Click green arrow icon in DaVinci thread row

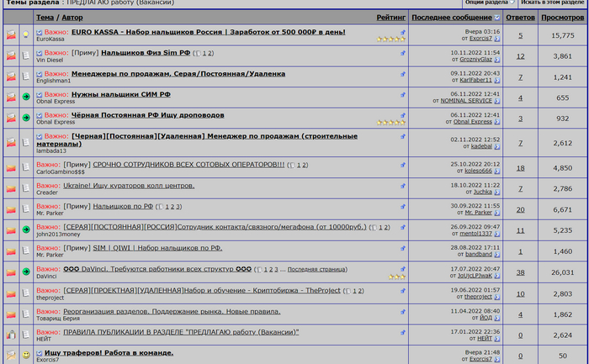click(x=25, y=272)
